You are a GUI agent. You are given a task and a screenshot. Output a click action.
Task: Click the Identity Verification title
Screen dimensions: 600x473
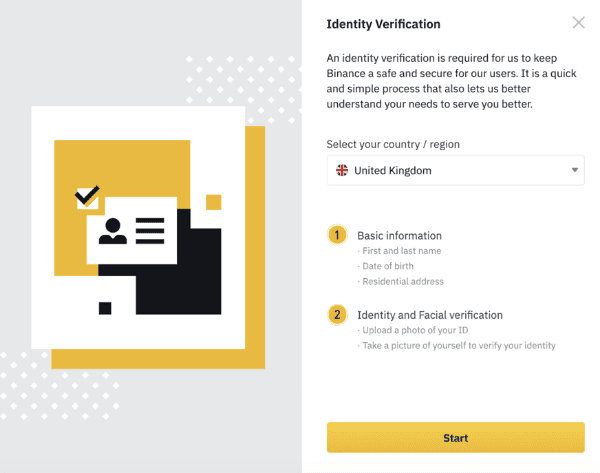(x=383, y=24)
